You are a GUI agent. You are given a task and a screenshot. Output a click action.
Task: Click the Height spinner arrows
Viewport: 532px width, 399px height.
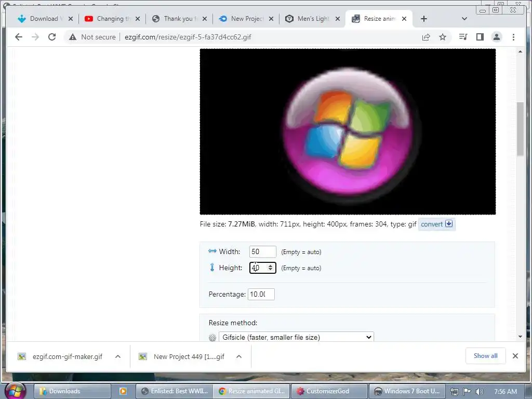[270, 268]
